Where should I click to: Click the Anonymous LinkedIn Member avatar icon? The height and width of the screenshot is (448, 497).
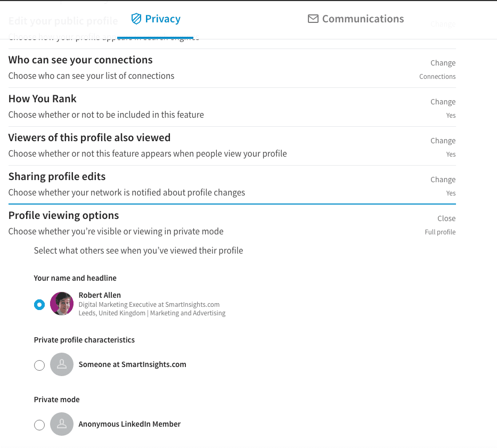pos(62,425)
